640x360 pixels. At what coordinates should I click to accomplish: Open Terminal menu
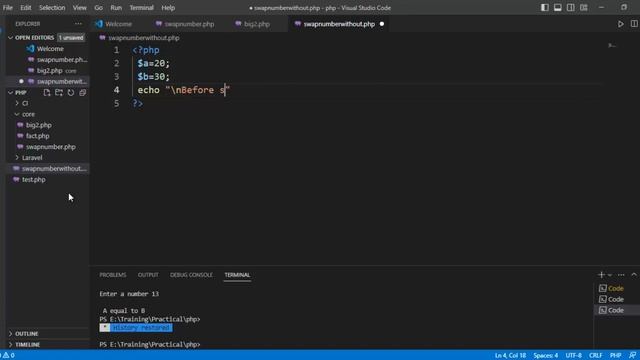(141, 8)
